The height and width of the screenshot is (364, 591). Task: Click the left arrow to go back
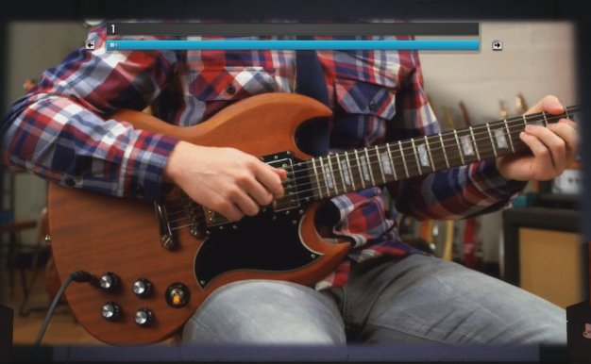tap(90, 45)
